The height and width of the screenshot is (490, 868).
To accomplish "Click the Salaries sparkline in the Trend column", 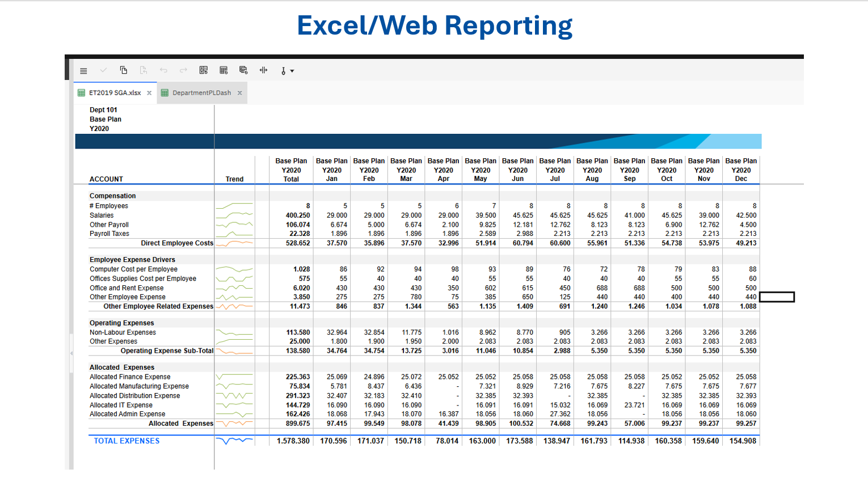I will click(x=234, y=216).
